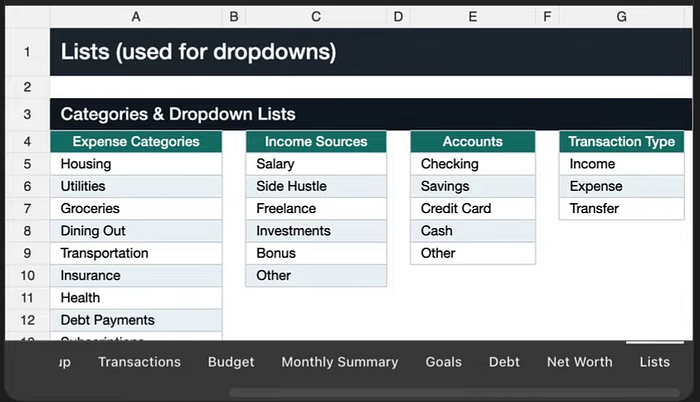
Task: Click the 'Dining Out' cell
Action: [x=136, y=231]
